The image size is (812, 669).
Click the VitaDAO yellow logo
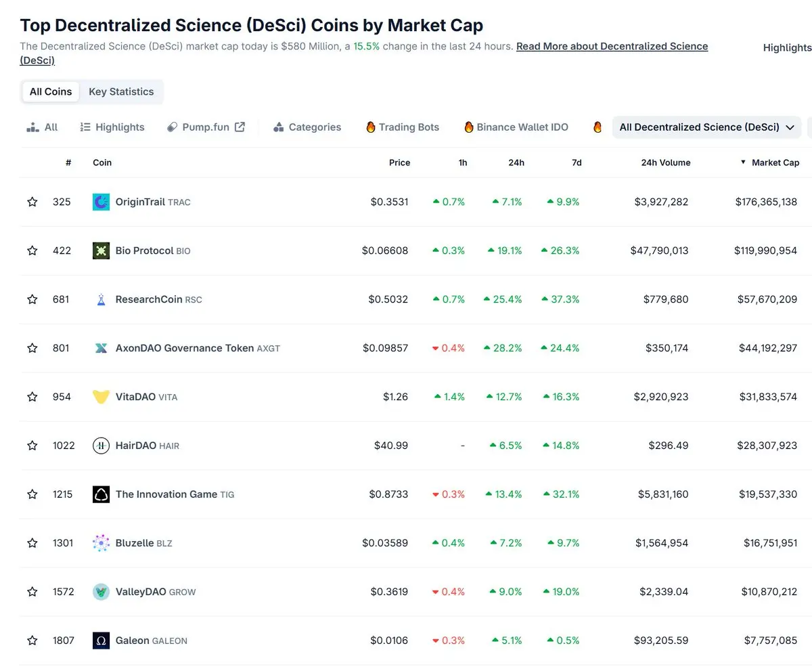[x=101, y=397]
